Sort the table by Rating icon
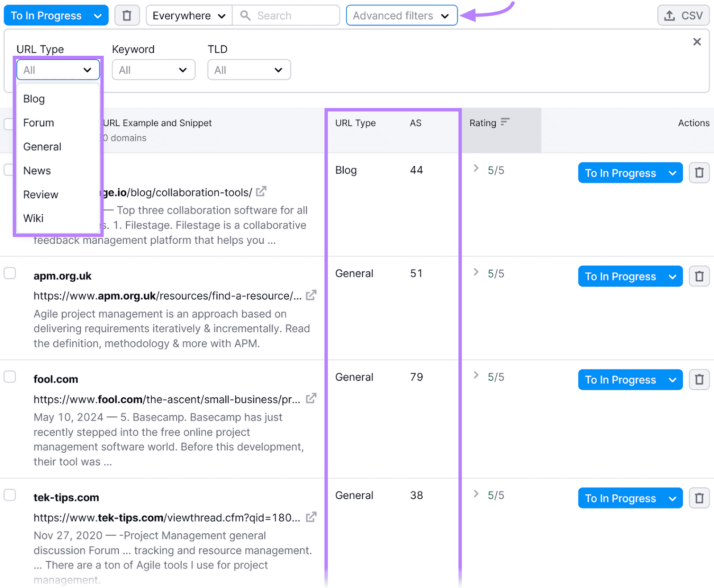This screenshot has height=588, width=714. tap(505, 122)
